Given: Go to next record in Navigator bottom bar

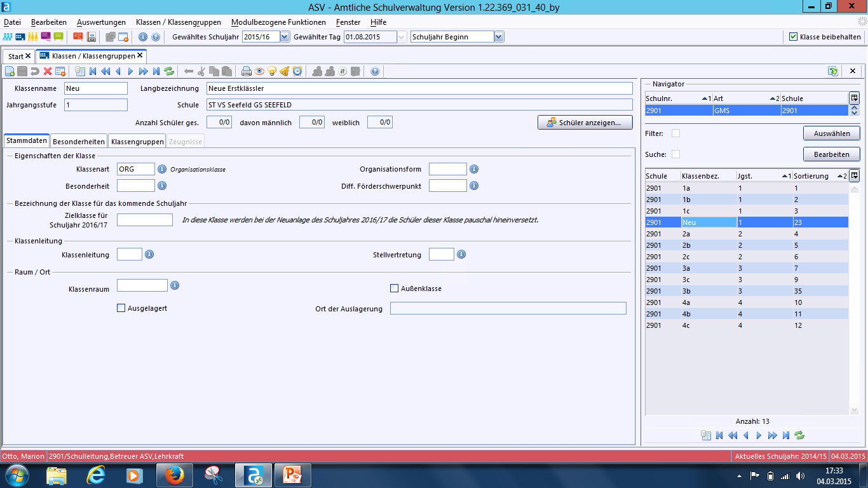Looking at the screenshot, I should pyautogui.click(x=759, y=435).
